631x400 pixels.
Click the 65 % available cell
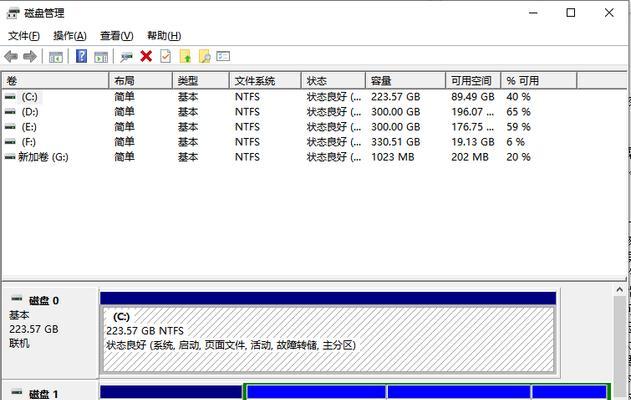[x=518, y=112]
